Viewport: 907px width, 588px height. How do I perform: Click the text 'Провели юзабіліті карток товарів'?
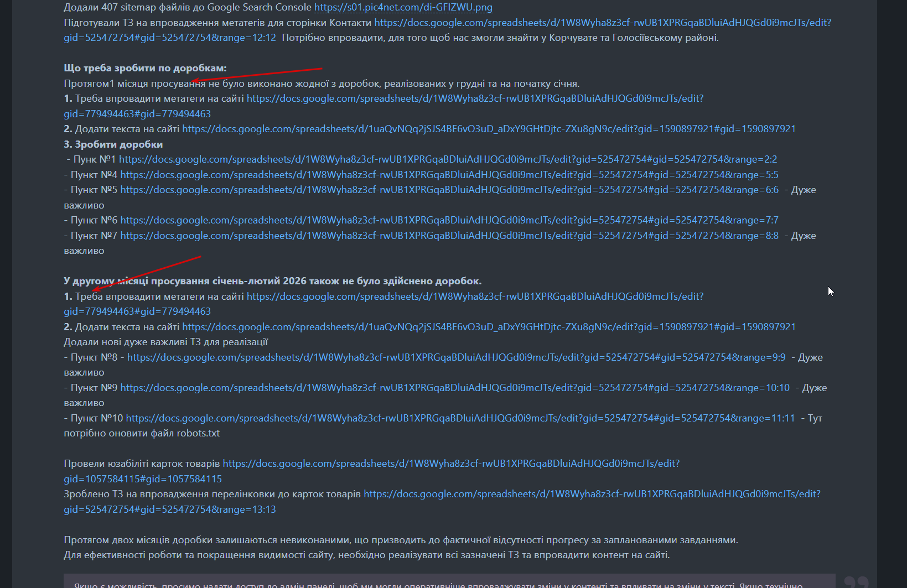click(142, 464)
